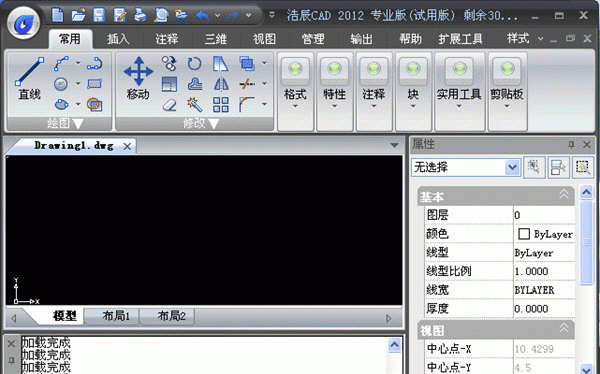Click the ByLayer color swatch
The image size is (600, 374).
tap(524, 234)
